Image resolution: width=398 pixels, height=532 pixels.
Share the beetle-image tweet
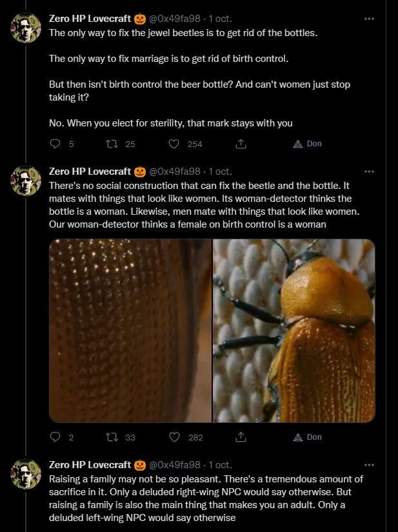[241, 437]
